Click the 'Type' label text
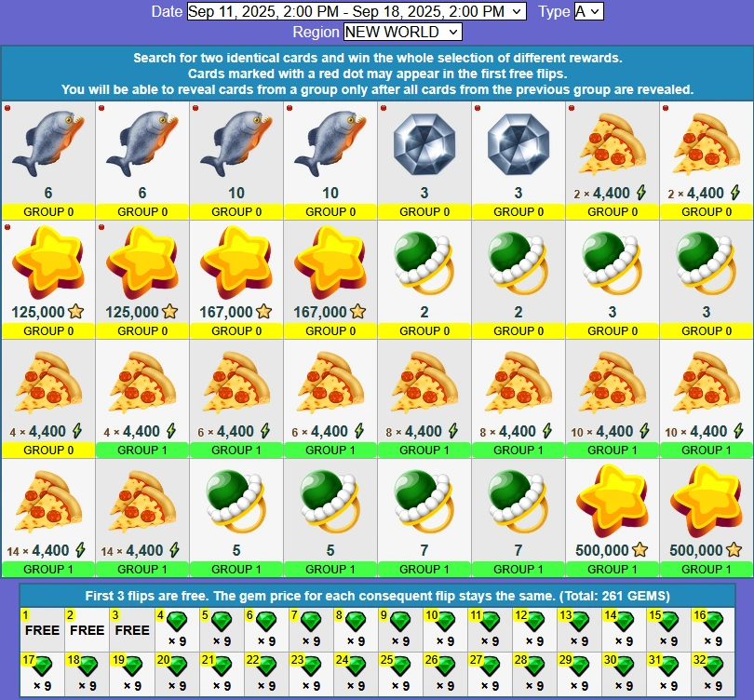Viewport: 754px width, 700px height. [x=554, y=11]
